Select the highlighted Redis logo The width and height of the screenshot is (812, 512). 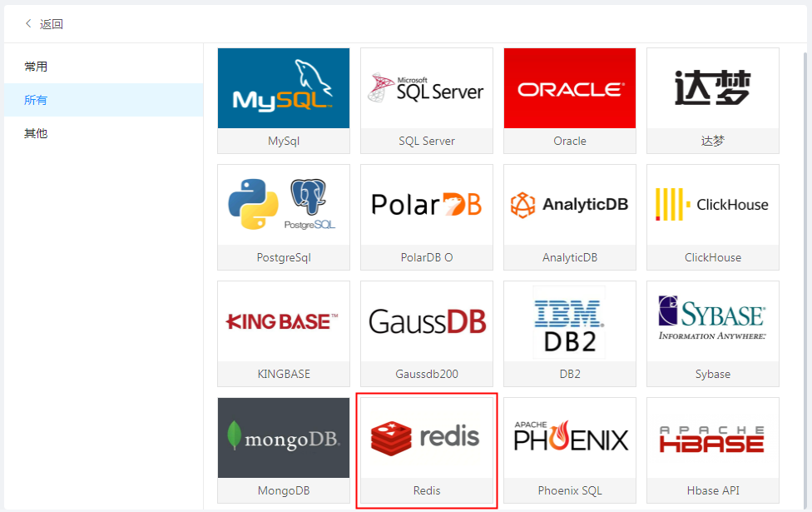[x=427, y=438]
